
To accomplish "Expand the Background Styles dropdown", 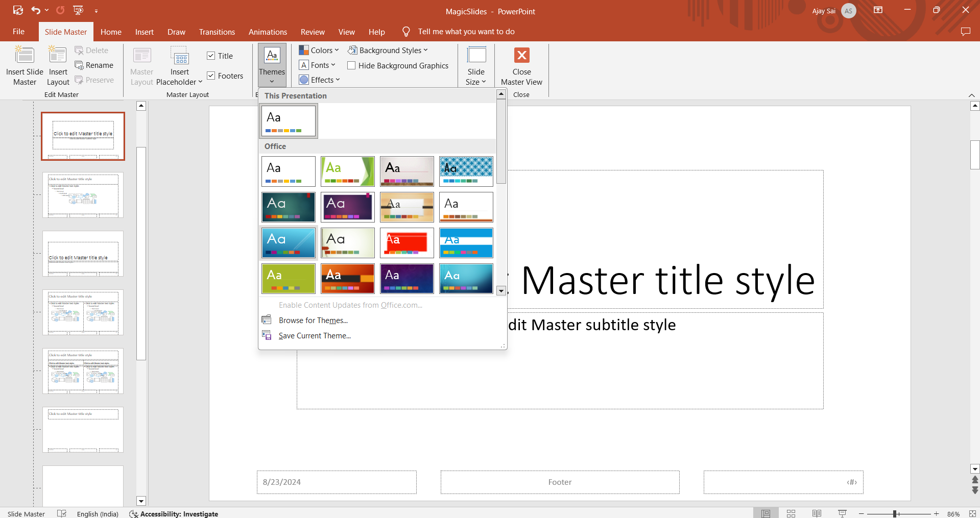I will click(x=388, y=50).
